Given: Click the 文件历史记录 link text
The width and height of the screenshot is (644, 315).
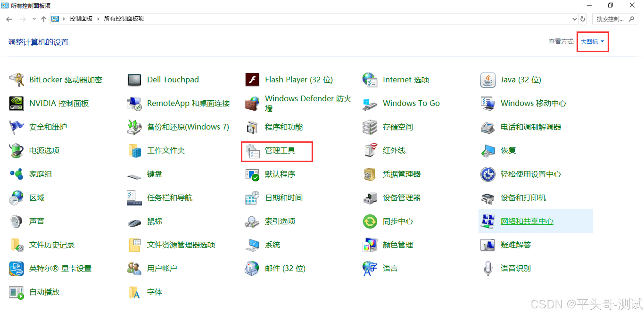Looking at the screenshot, I should tap(52, 245).
